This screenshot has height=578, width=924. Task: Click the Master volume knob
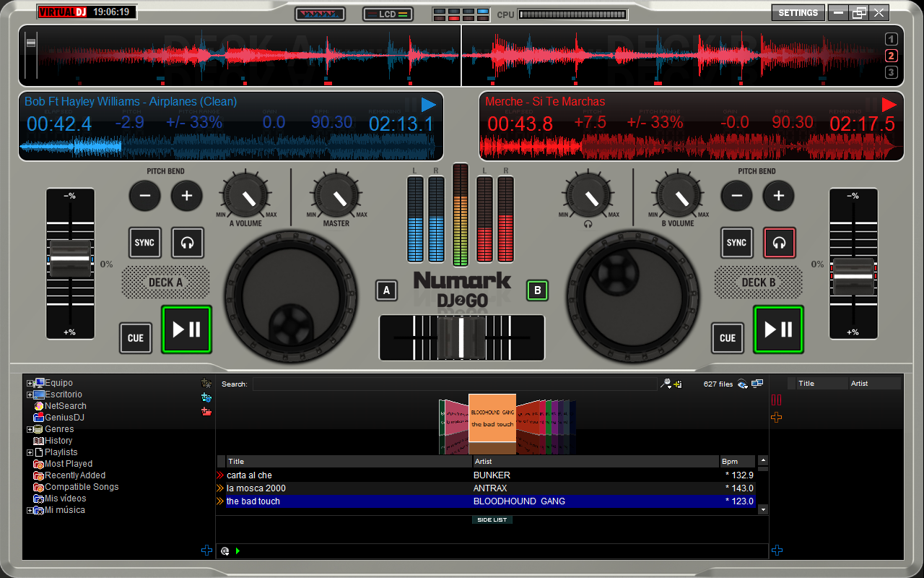click(336, 195)
